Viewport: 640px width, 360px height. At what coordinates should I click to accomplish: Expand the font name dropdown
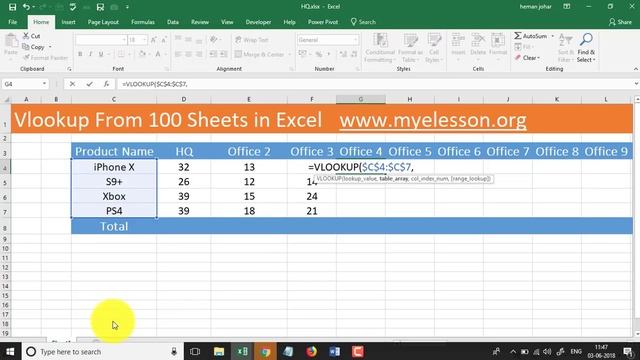click(x=124, y=40)
